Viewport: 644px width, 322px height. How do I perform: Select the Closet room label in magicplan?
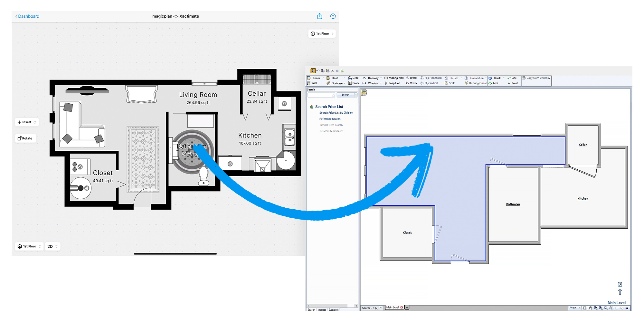[x=103, y=173]
